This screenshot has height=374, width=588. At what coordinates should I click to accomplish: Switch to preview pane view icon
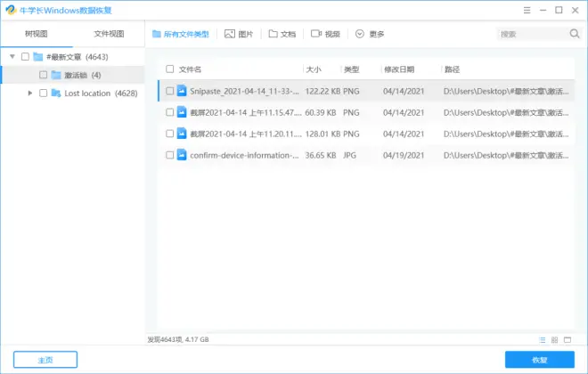568,340
